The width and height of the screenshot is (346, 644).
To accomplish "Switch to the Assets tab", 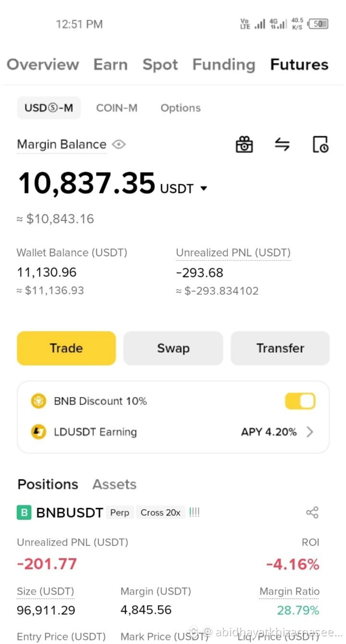I will (114, 484).
